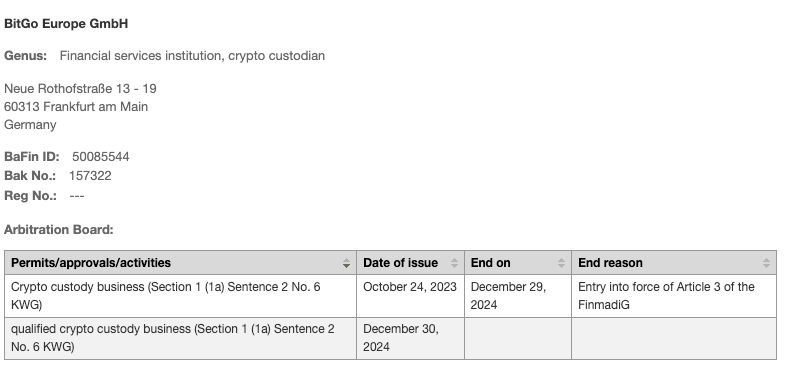Screen dimensions: 796x386
Task: Click the October 24, 2023 date cell
Action: coord(410,296)
